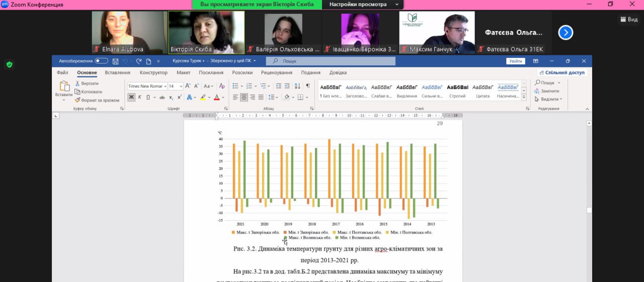Activate Формат за зразком format painter
The image size is (644, 282).
coord(97,100)
